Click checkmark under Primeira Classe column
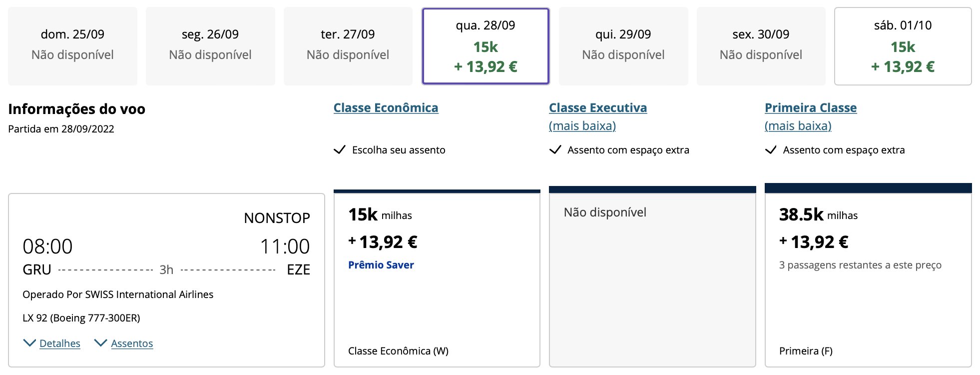The height and width of the screenshot is (375, 980). (x=771, y=149)
